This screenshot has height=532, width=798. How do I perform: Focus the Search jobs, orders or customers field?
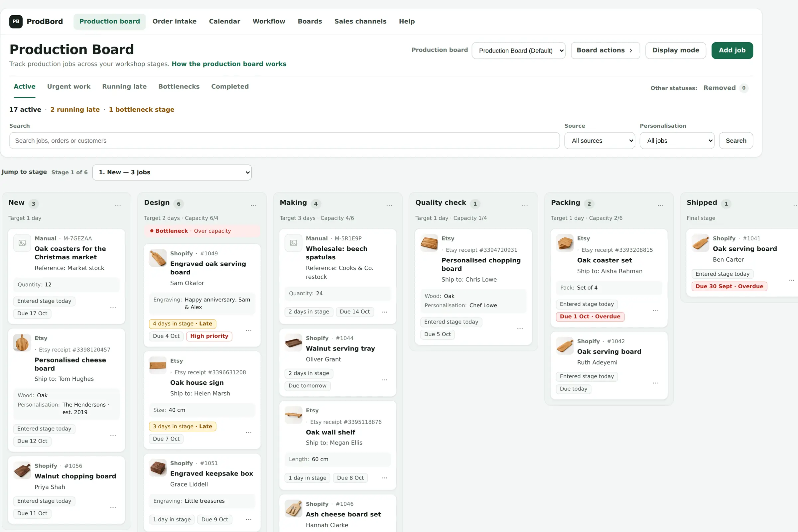pos(284,140)
